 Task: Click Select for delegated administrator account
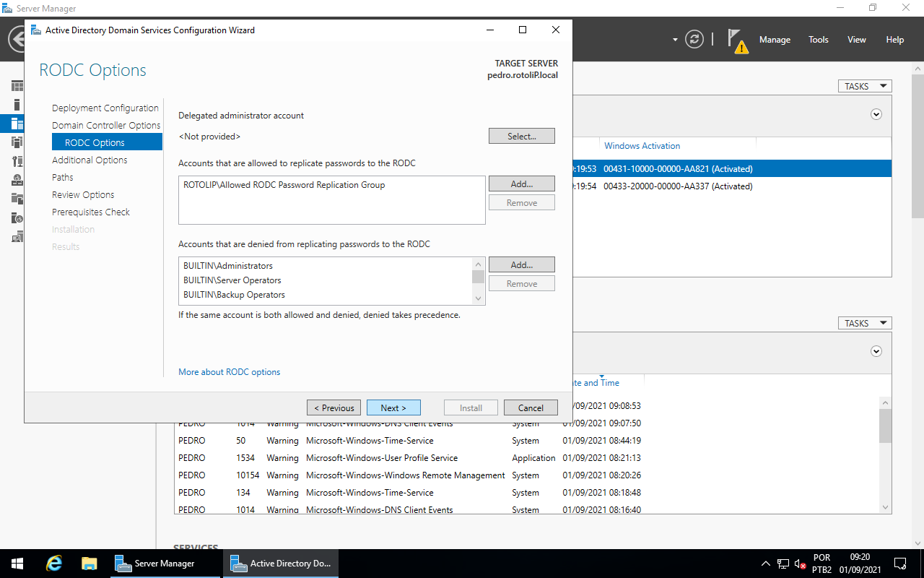521,136
